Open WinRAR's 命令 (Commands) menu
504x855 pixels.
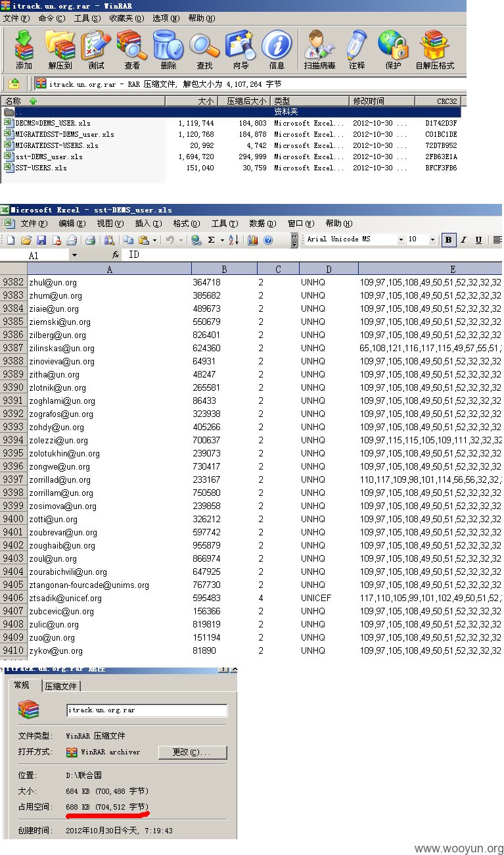[52, 18]
